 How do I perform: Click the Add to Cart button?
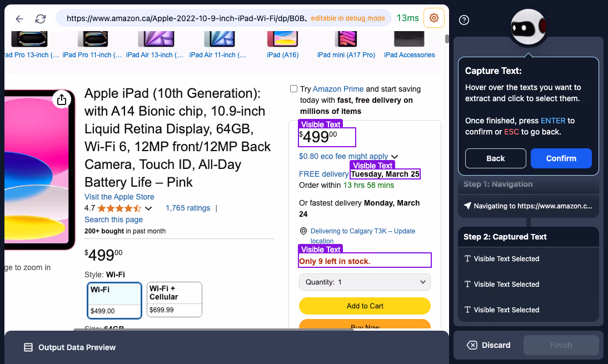(365, 306)
